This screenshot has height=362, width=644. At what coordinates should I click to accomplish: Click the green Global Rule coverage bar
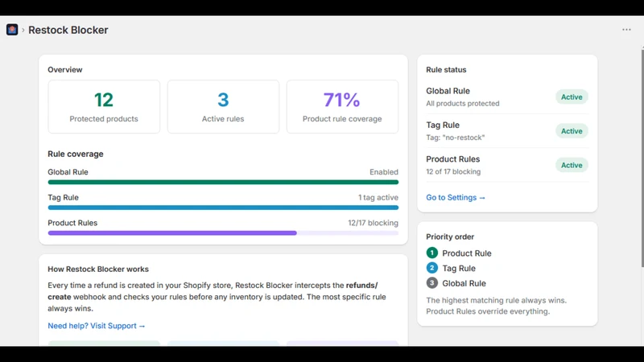[223, 182]
